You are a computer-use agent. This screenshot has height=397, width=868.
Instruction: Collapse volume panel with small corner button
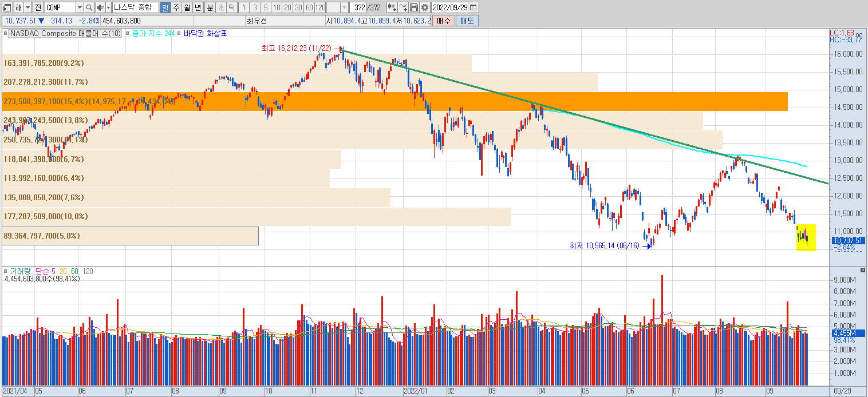(x=863, y=269)
